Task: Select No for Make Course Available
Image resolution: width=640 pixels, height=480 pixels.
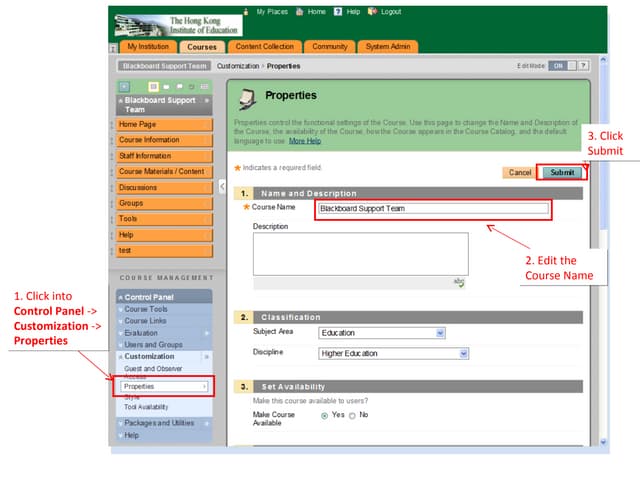Action: [352, 416]
